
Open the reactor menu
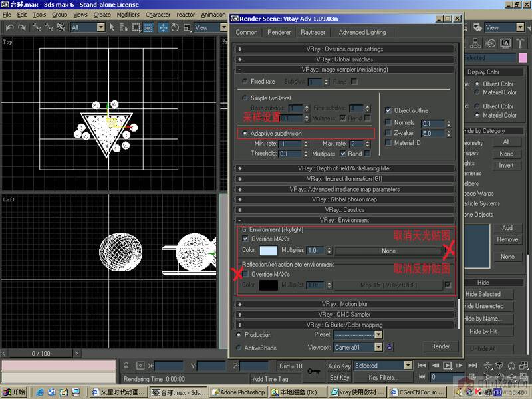tap(186, 15)
